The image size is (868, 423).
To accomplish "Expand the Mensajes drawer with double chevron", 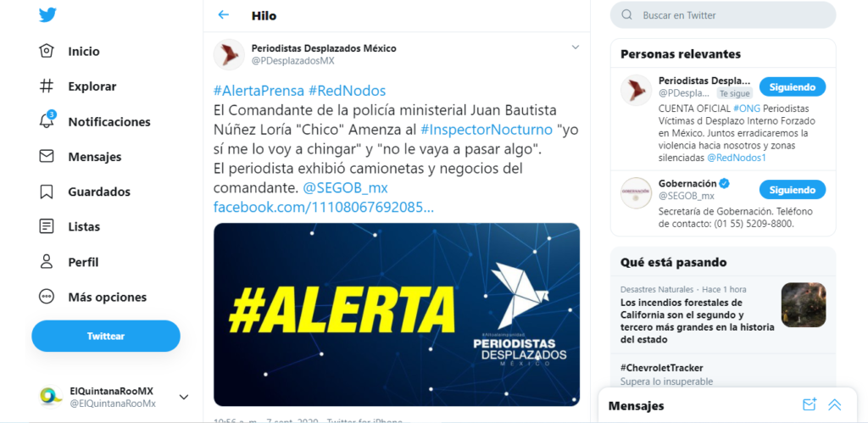I will (834, 404).
